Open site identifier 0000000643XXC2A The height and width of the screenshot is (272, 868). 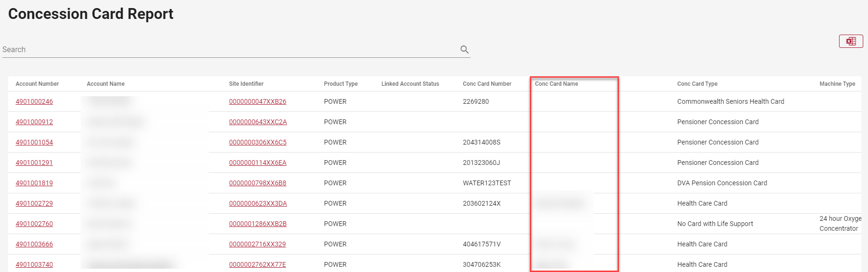258,122
